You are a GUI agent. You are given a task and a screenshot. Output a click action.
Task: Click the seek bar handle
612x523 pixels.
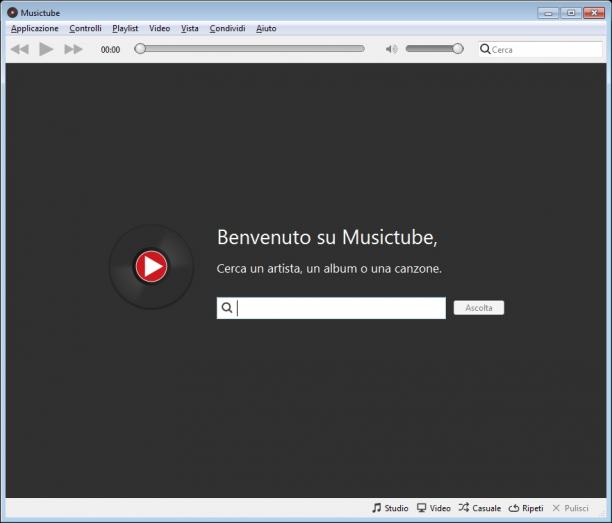(x=140, y=49)
